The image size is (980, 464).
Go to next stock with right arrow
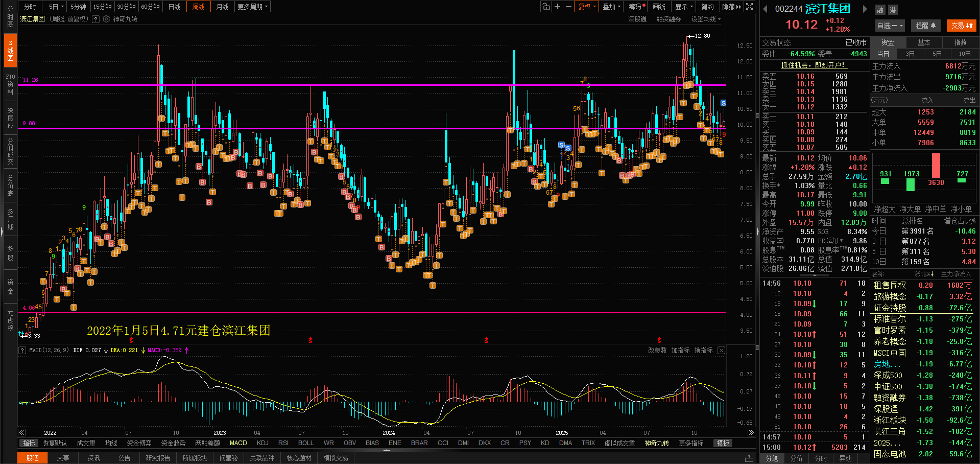pyautogui.click(x=865, y=9)
